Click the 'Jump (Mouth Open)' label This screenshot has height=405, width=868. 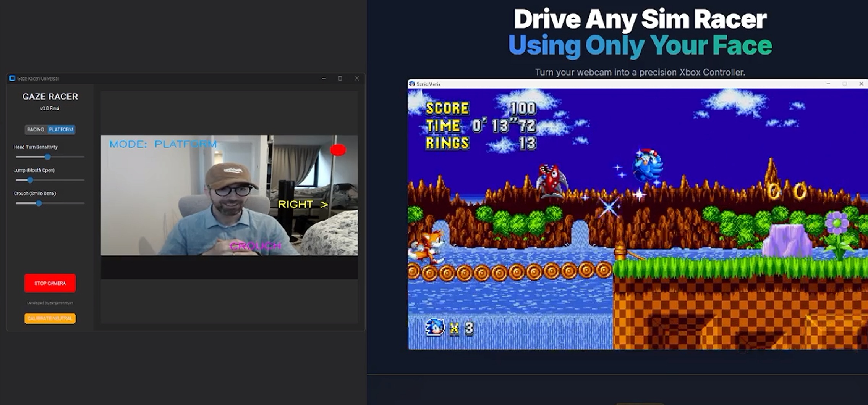[x=34, y=170]
